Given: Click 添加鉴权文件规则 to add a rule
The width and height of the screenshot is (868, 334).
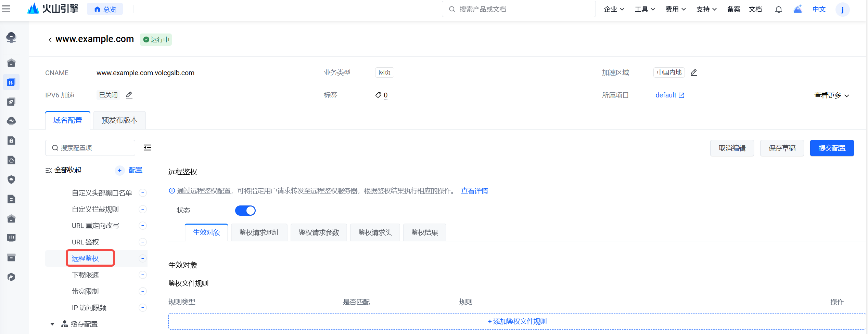Looking at the screenshot, I should (x=517, y=321).
